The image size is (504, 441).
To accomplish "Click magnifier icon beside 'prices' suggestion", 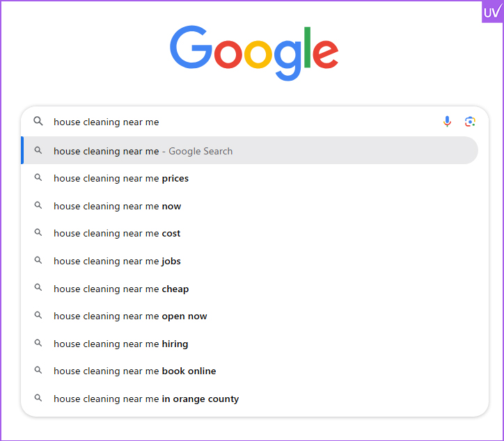I will tap(38, 179).
